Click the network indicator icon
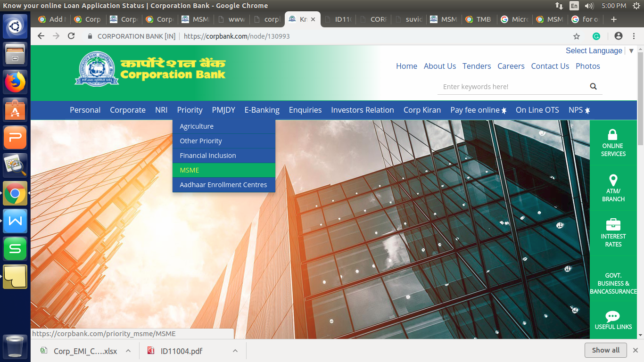The width and height of the screenshot is (644, 362). coord(559,6)
